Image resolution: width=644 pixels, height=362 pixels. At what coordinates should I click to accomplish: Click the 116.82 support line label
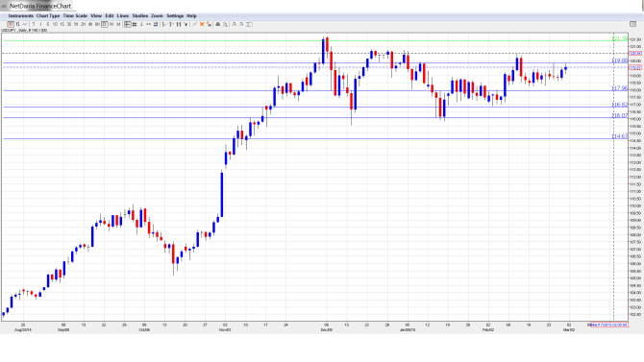(620, 105)
